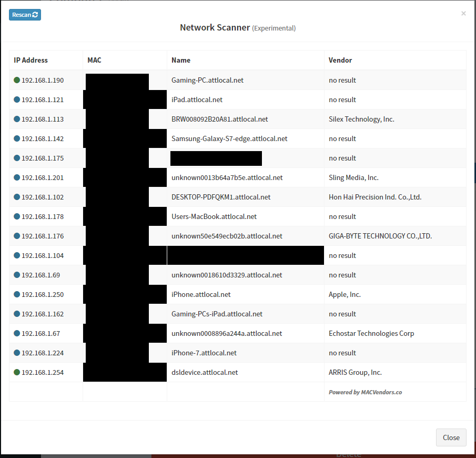Click status dot beside 192.168.1.69
This screenshot has width=476, height=458.
17,275
